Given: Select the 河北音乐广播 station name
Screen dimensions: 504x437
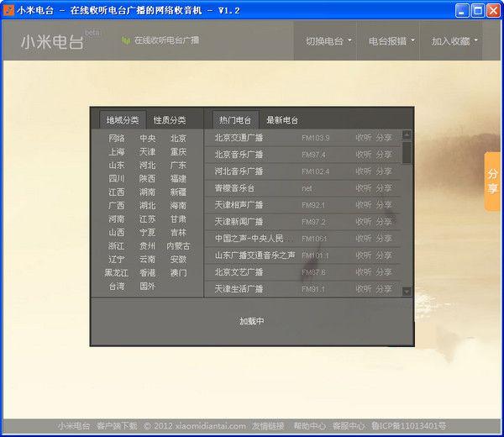Looking at the screenshot, I should (x=239, y=171).
